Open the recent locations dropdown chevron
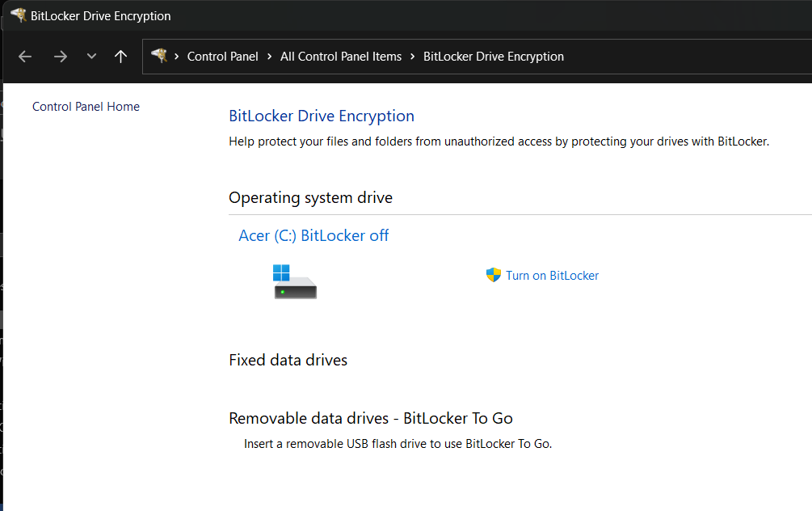This screenshot has width=812, height=511. (91, 56)
